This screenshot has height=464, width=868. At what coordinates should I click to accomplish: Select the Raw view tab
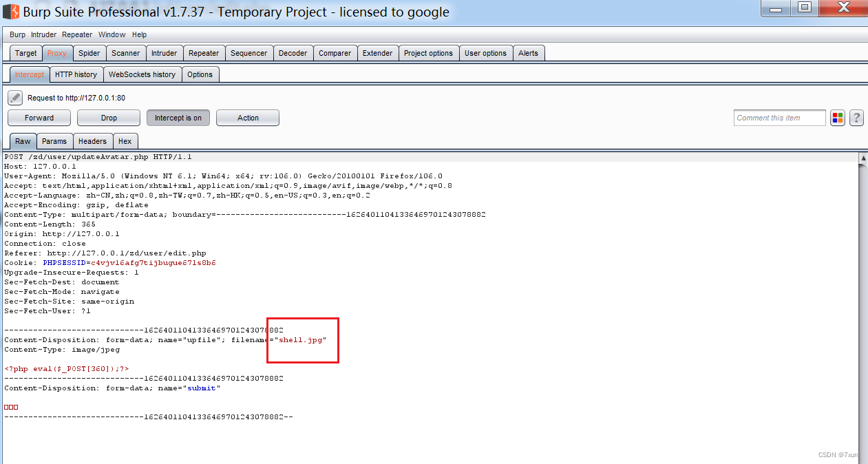tap(23, 141)
